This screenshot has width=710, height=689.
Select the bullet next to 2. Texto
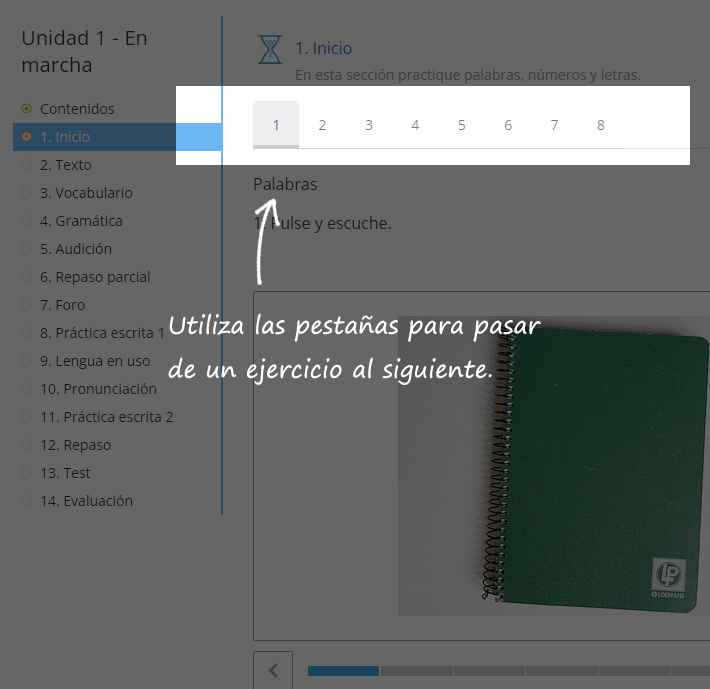pos(26,165)
